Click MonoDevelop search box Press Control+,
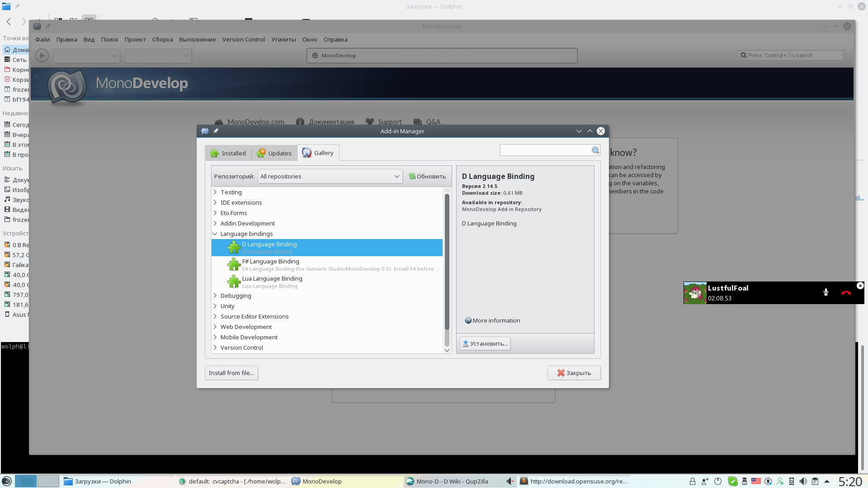Screen dimensions: 868x488 pyautogui.click(x=791, y=55)
